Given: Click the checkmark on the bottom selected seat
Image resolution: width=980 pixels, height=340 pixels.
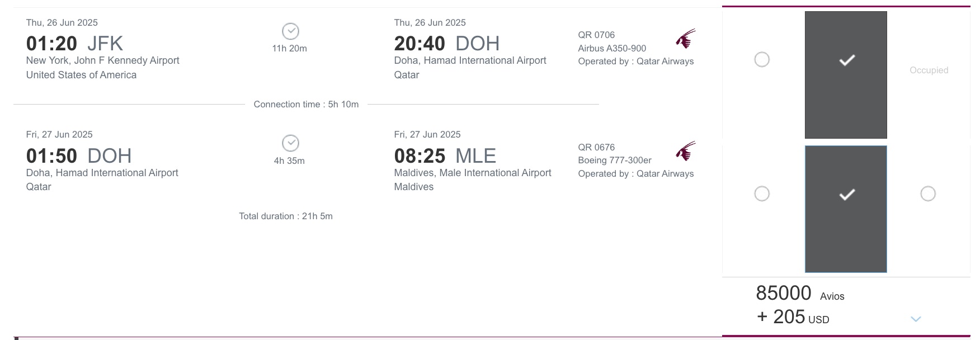Looking at the screenshot, I should click(846, 193).
